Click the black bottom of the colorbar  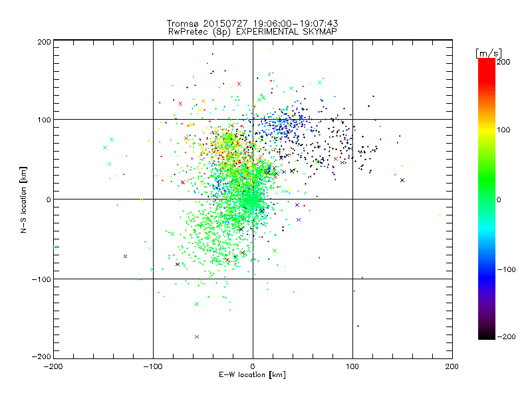[x=487, y=334]
